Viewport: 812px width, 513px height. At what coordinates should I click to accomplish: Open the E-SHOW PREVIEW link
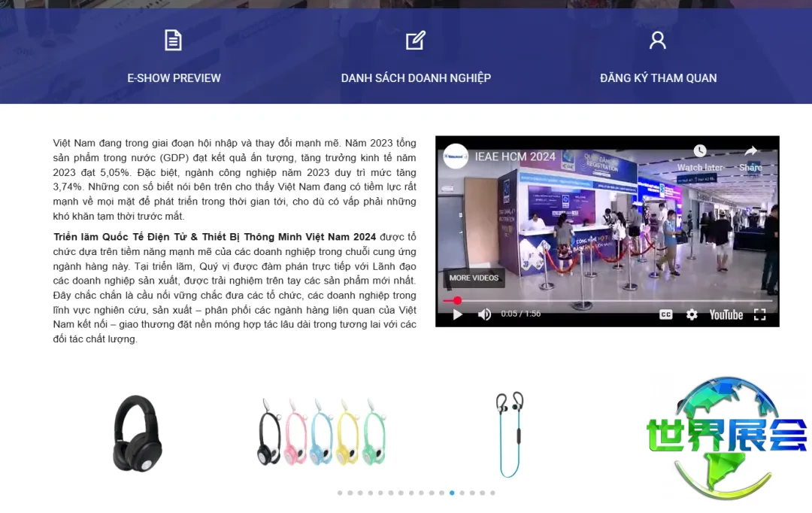(x=174, y=78)
